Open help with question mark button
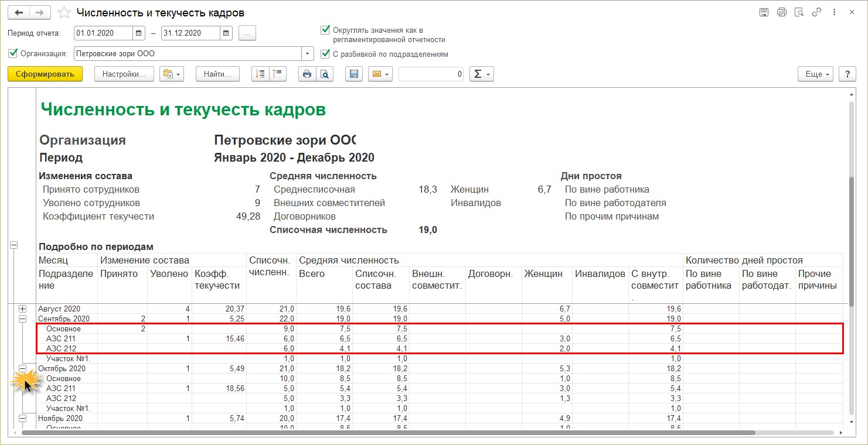Image resolution: width=868 pixels, height=445 pixels. pos(847,74)
